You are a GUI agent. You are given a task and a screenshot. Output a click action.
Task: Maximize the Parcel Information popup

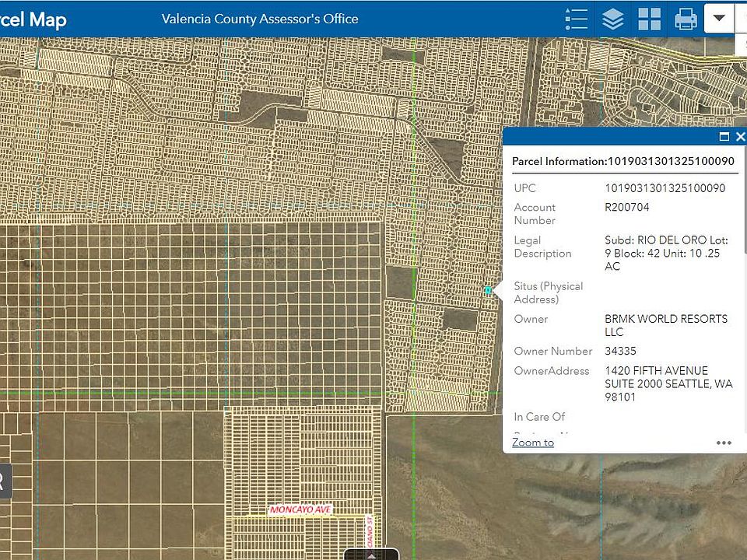point(724,137)
